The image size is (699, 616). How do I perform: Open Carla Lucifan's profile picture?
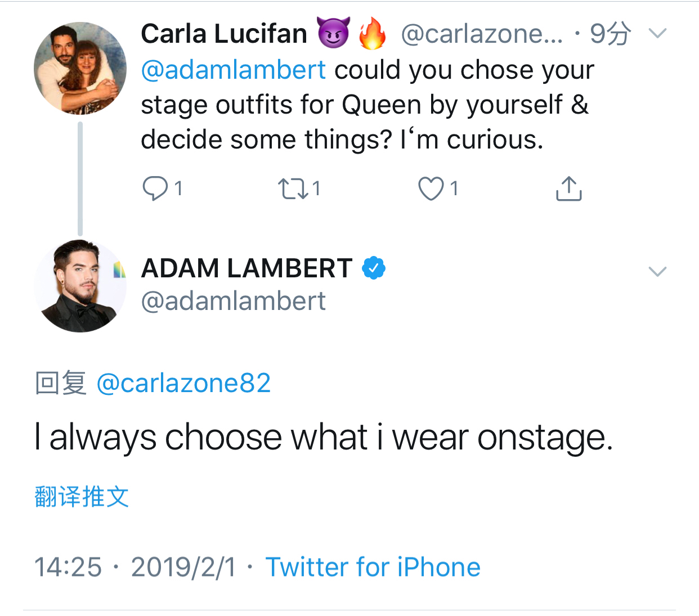[x=80, y=68]
